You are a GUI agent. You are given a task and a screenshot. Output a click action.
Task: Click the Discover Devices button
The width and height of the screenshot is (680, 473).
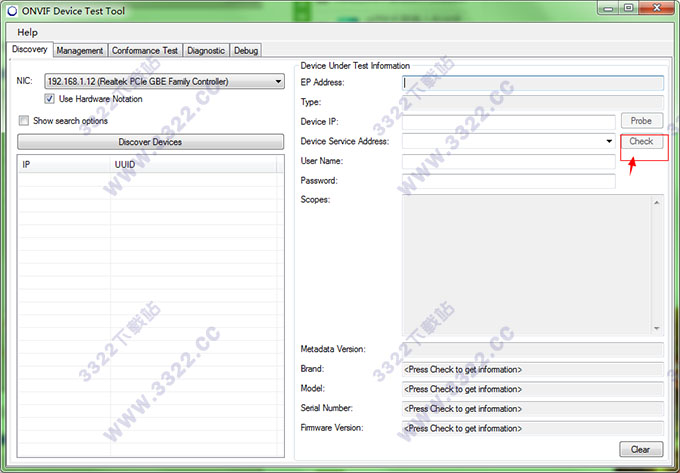pos(150,142)
